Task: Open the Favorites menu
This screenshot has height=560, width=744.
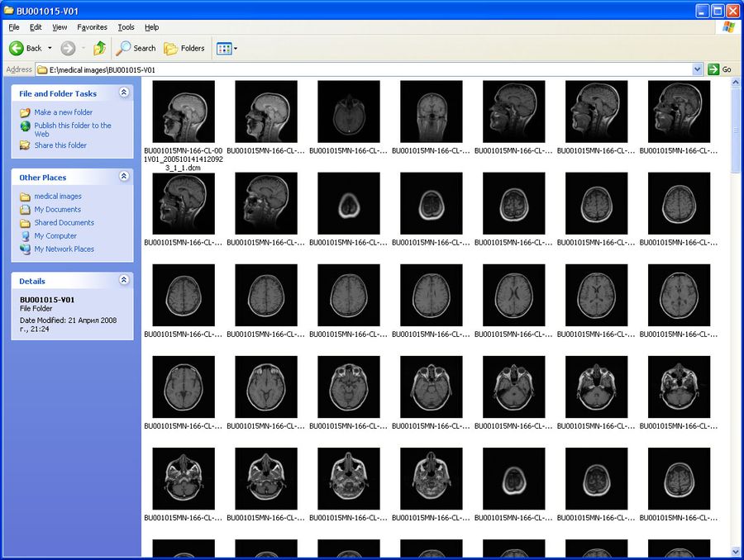Action: (92, 27)
